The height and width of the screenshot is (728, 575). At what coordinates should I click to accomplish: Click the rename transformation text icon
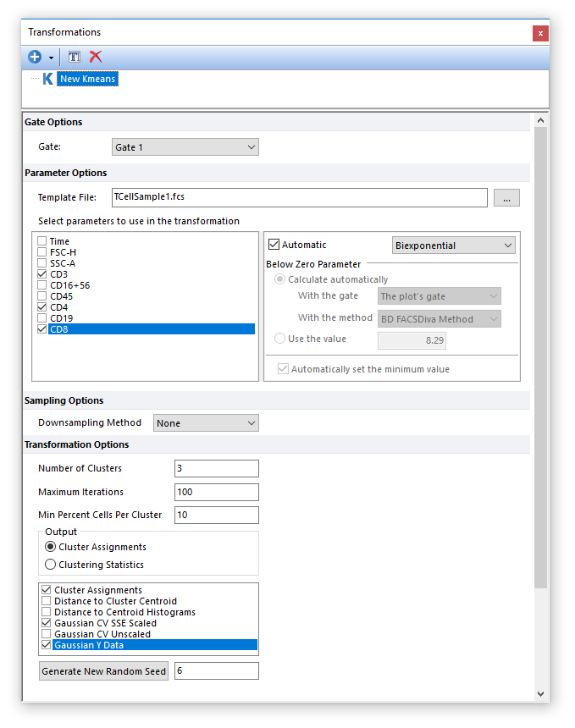pos(75,57)
